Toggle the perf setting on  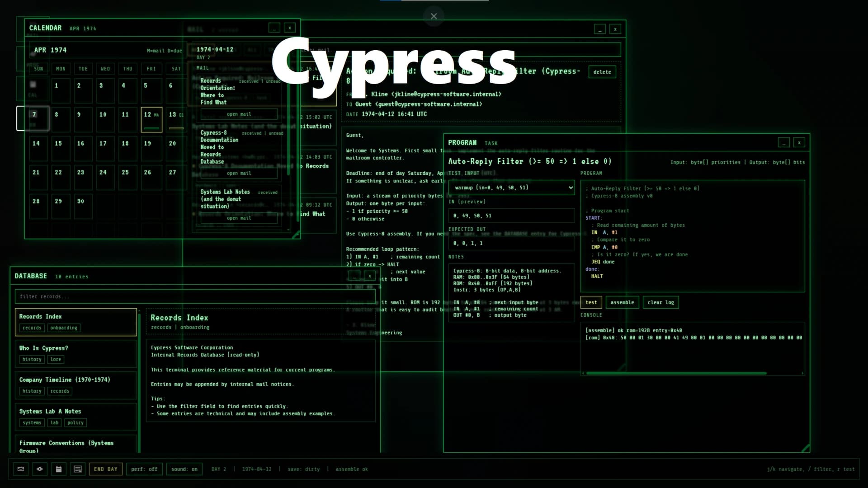click(144, 469)
